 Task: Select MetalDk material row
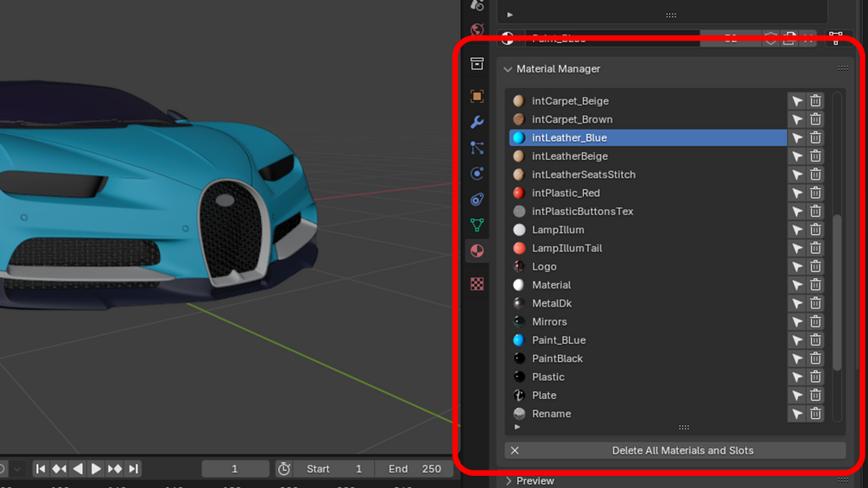[x=648, y=303]
